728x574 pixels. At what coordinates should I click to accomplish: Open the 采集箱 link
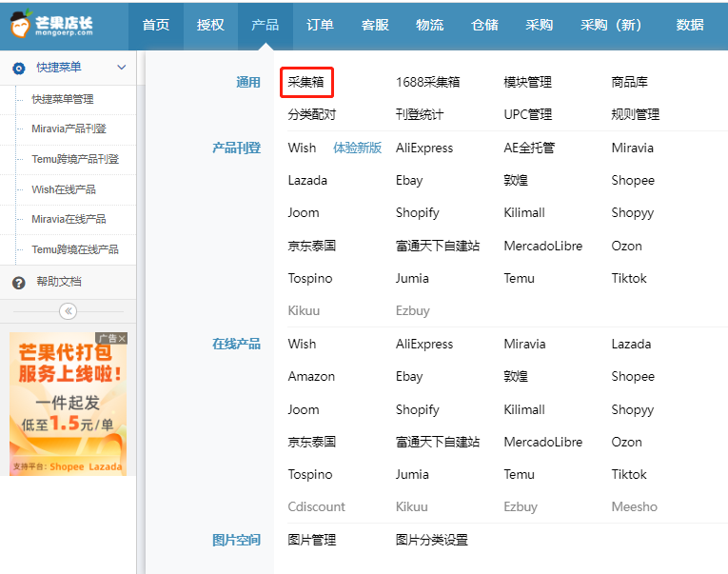pyautogui.click(x=306, y=82)
